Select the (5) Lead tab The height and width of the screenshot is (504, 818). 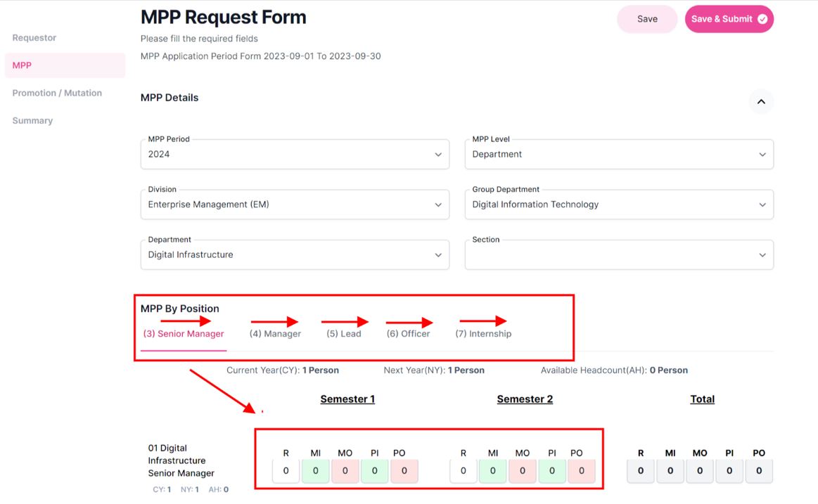click(343, 334)
